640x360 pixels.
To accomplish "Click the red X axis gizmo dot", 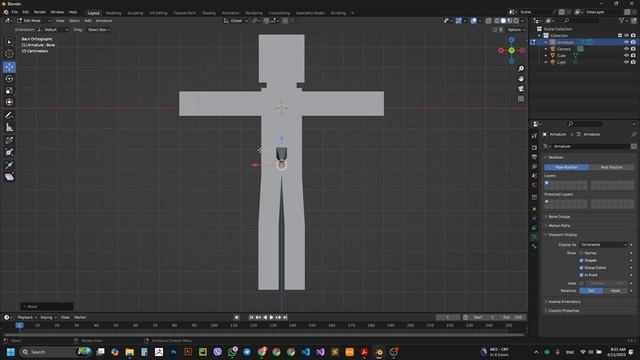I will pyautogui.click(x=501, y=50).
